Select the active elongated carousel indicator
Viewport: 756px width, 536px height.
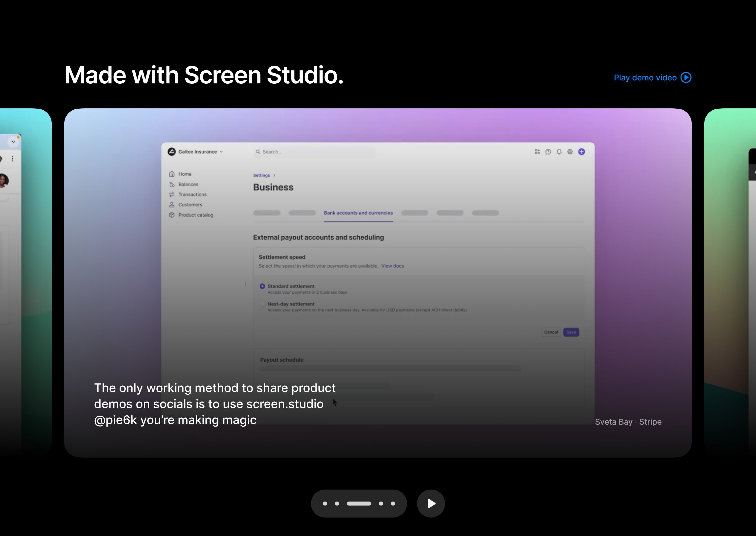pos(359,504)
